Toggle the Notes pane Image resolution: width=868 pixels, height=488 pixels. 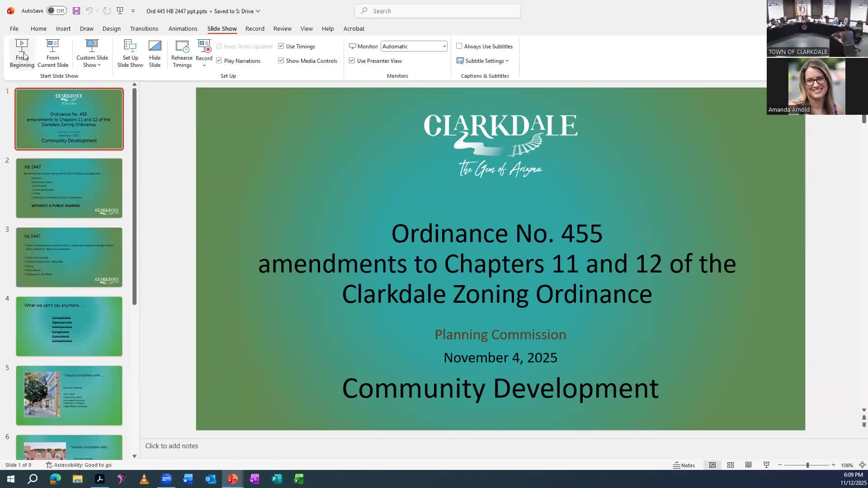click(x=684, y=465)
